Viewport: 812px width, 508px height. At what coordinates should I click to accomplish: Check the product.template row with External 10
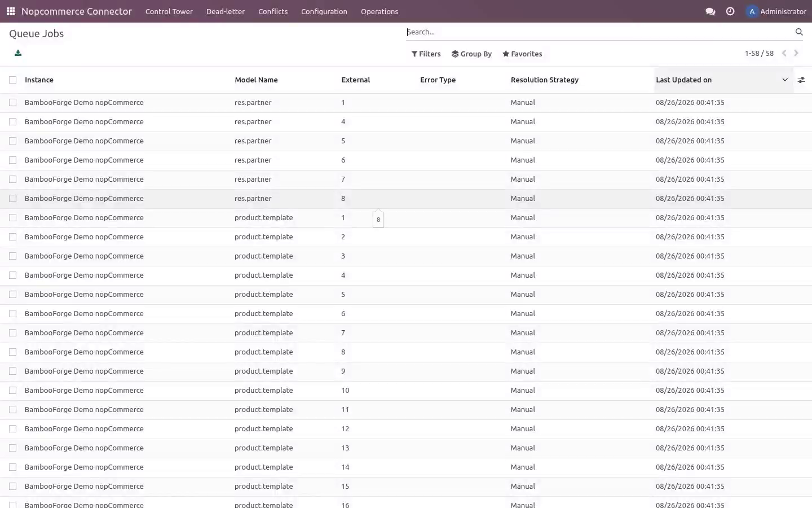[x=12, y=391]
